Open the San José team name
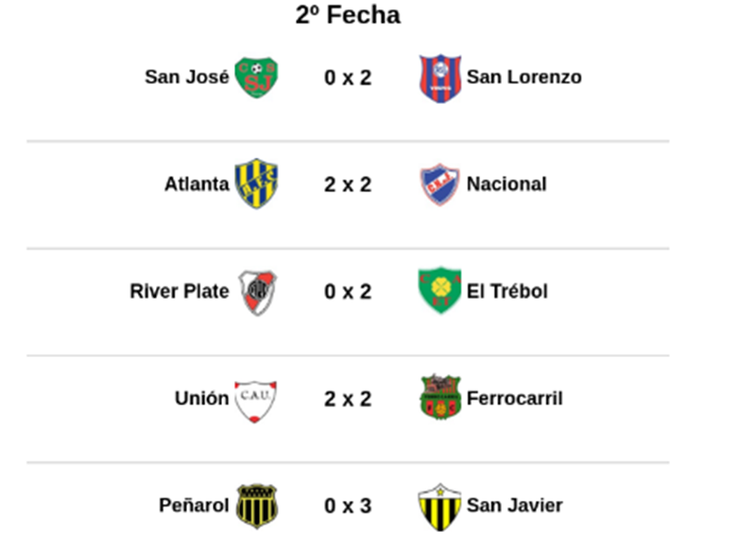Screen dimensions: 756x548 pos(186,77)
